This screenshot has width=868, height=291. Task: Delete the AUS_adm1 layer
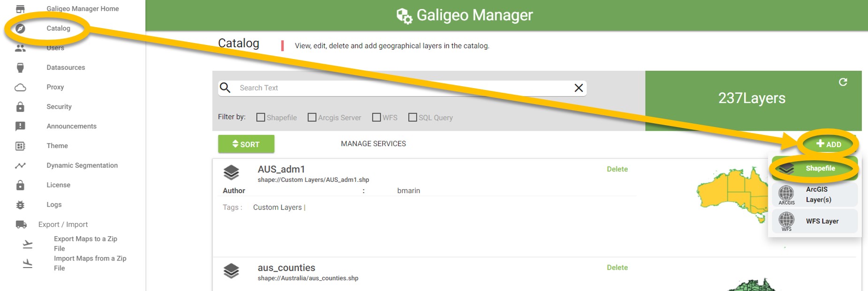617,169
